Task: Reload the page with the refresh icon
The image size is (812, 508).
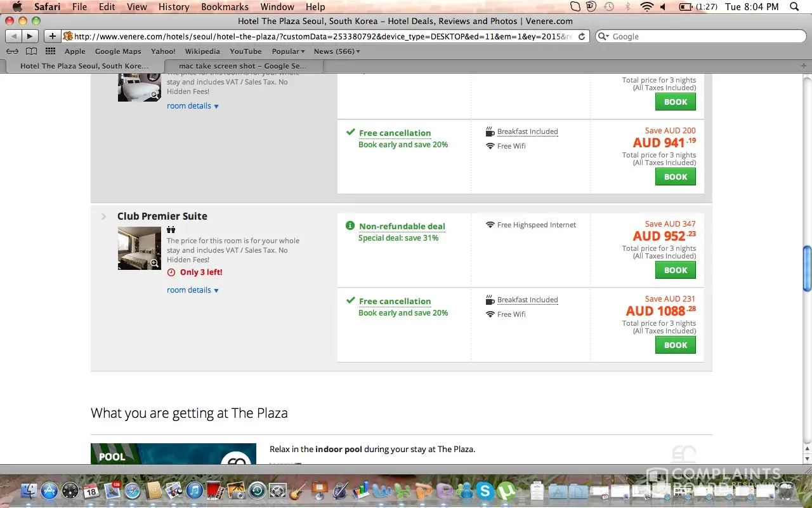Action: coord(582,36)
